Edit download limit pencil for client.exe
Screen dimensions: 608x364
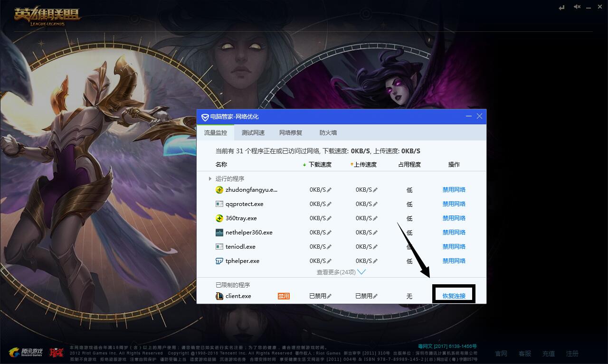(329, 296)
